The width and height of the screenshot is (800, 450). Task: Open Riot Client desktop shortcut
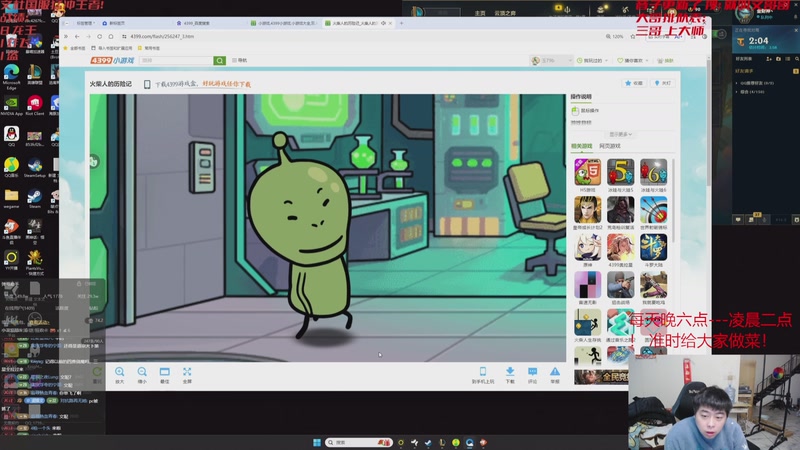coord(35,106)
